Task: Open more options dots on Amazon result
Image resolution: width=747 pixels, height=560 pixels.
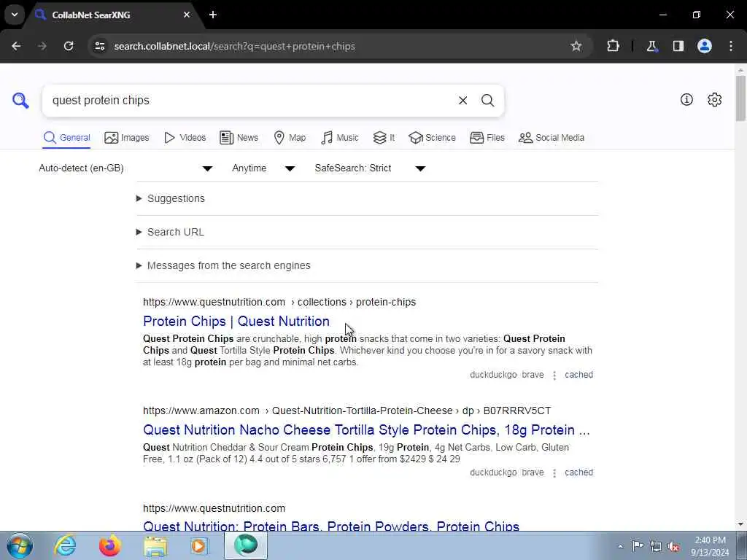Action: coord(554,472)
